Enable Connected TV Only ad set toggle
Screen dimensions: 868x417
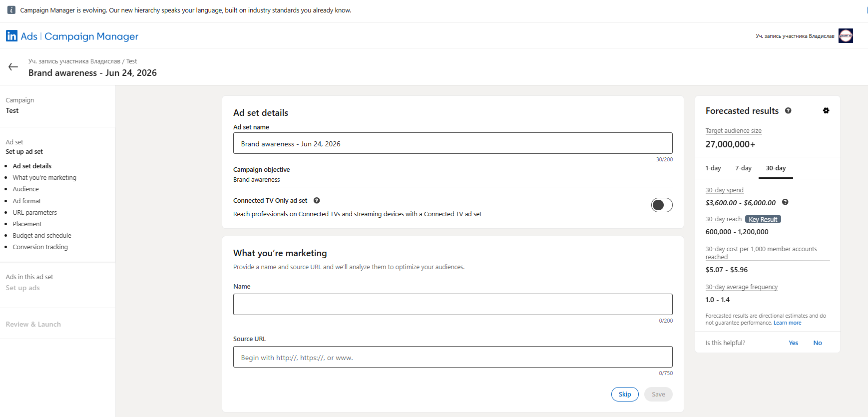662,205
